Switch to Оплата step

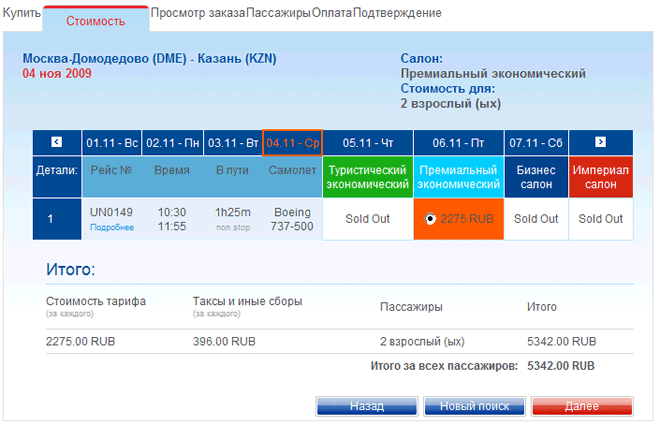tap(332, 13)
